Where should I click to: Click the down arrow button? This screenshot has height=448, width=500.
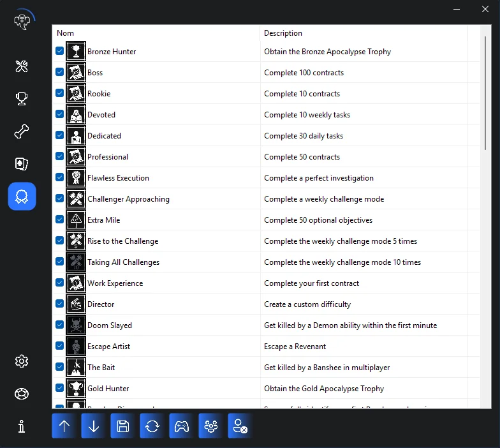coord(94,426)
